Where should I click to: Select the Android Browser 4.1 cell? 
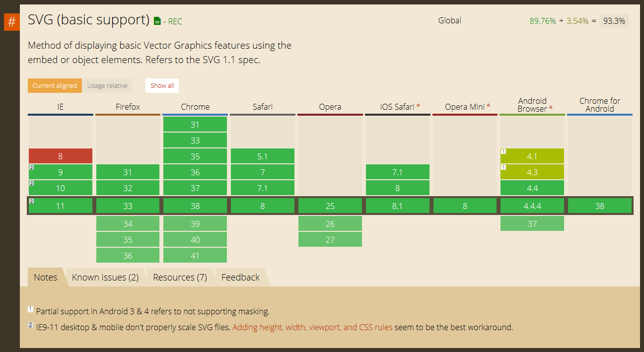click(532, 156)
